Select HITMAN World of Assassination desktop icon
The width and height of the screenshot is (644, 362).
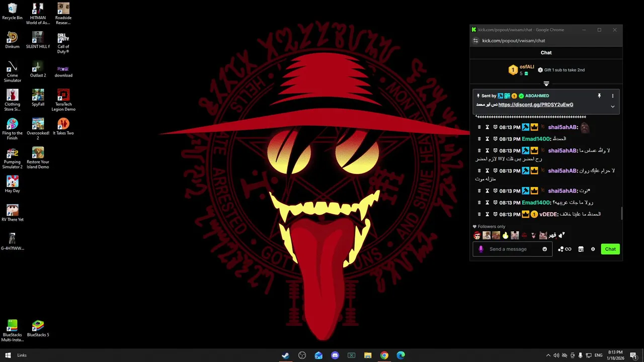38,14
